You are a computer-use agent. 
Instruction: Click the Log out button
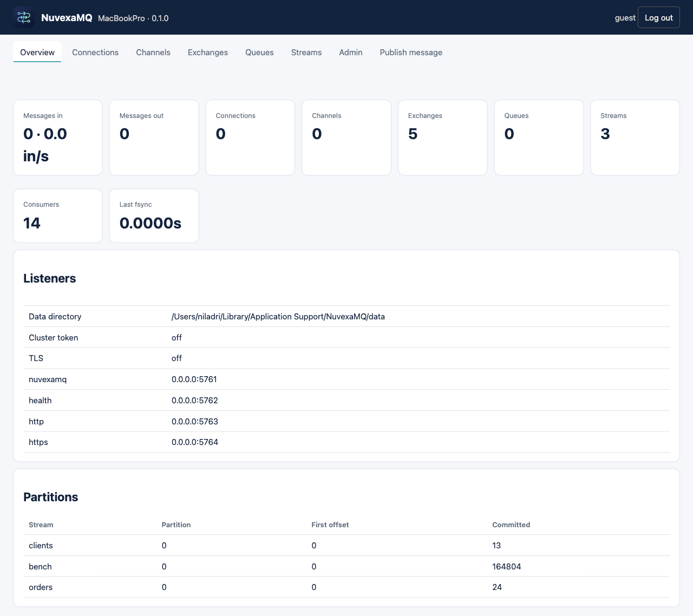[x=659, y=18]
